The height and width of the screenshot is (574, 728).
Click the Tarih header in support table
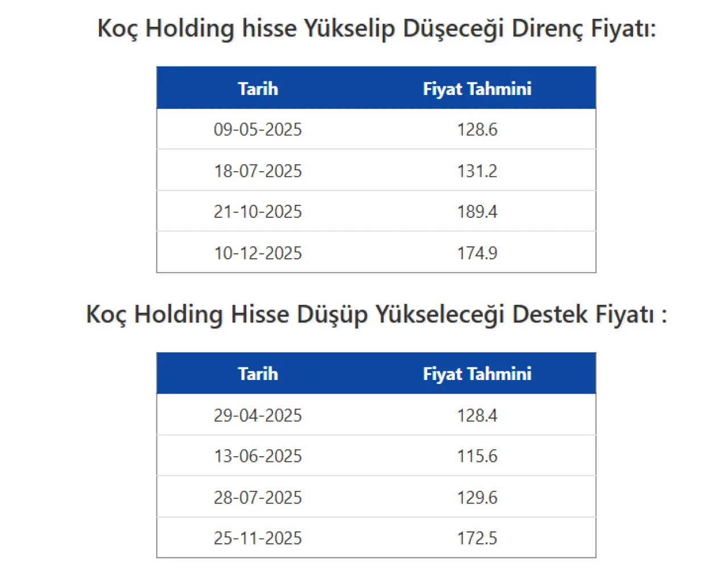[x=258, y=374]
